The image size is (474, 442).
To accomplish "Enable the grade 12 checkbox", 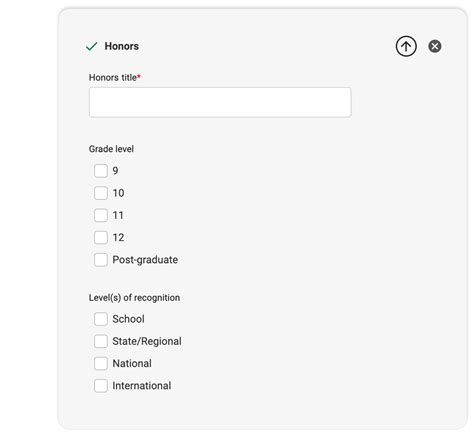I will point(101,238).
